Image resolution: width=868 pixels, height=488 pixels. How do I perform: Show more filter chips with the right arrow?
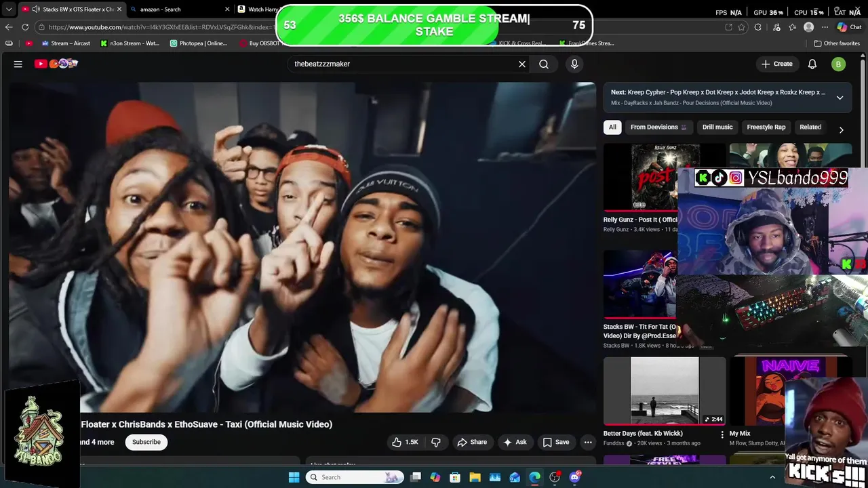841,129
